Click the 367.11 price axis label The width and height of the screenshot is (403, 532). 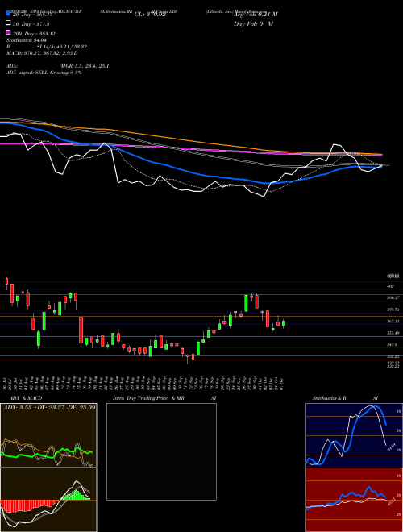[393, 322]
